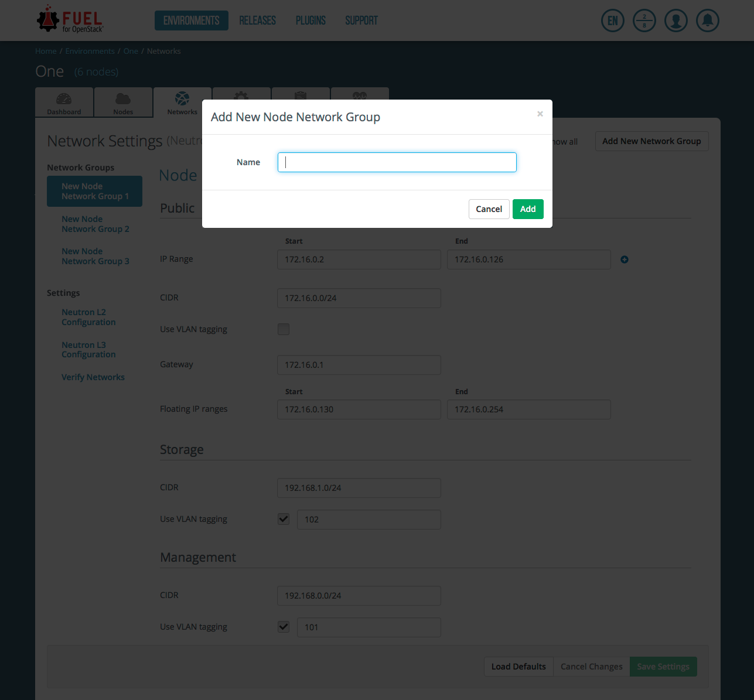Click the Fuel for OpenStack logo
754x700 pixels.
pyautogui.click(x=70, y=20)
